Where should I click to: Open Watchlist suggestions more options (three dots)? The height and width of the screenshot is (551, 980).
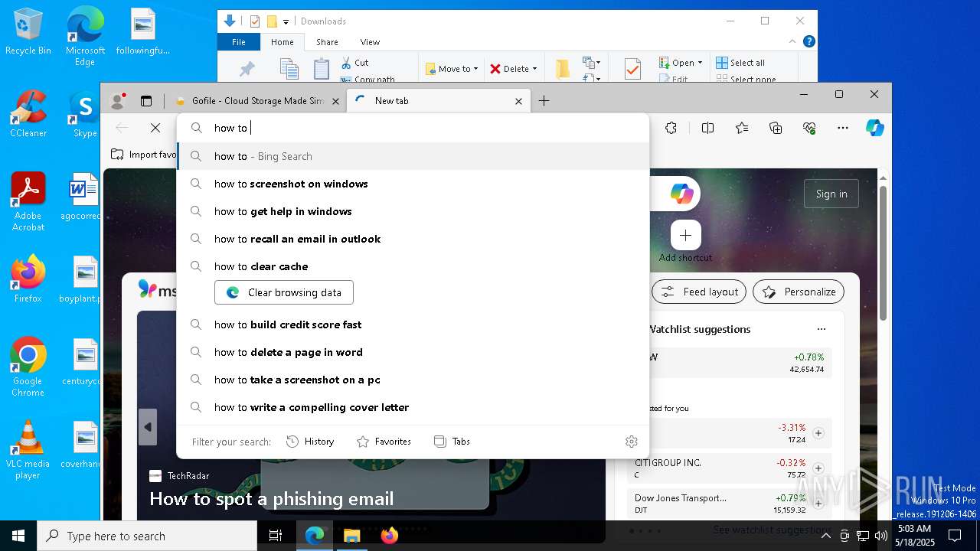[822, 329]
